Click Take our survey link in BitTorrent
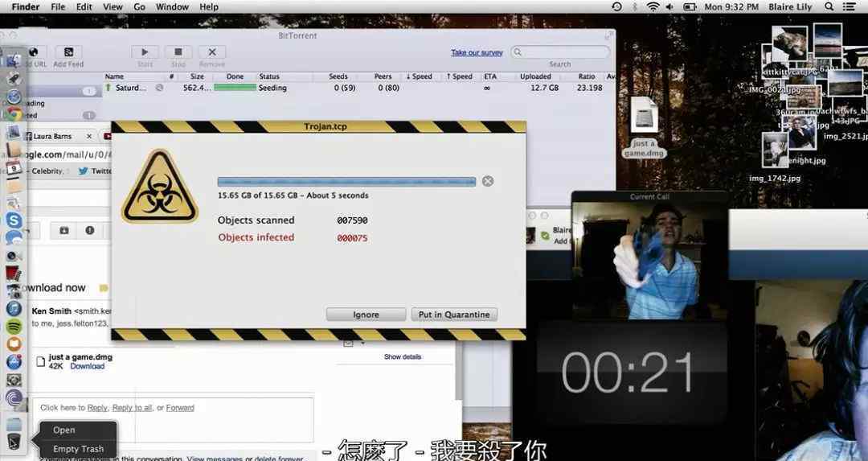 click(477, 52)
